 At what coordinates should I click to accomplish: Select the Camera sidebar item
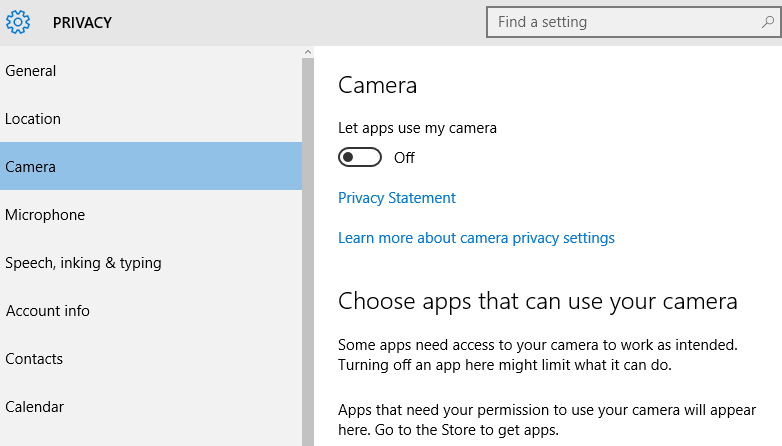point(151,166)
